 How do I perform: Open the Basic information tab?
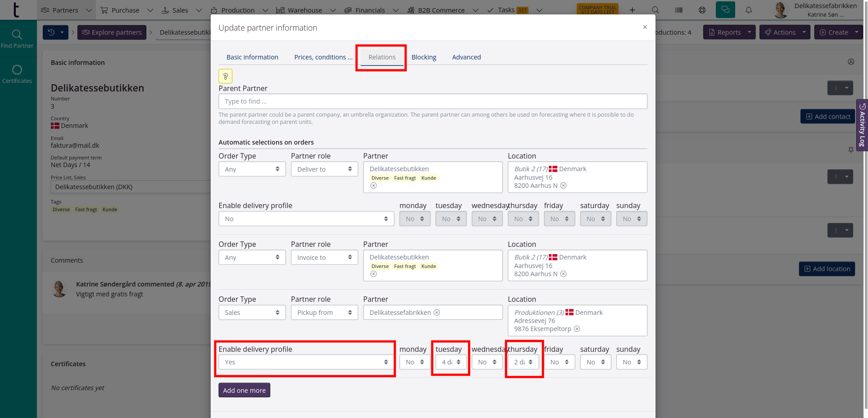(252, 57)
